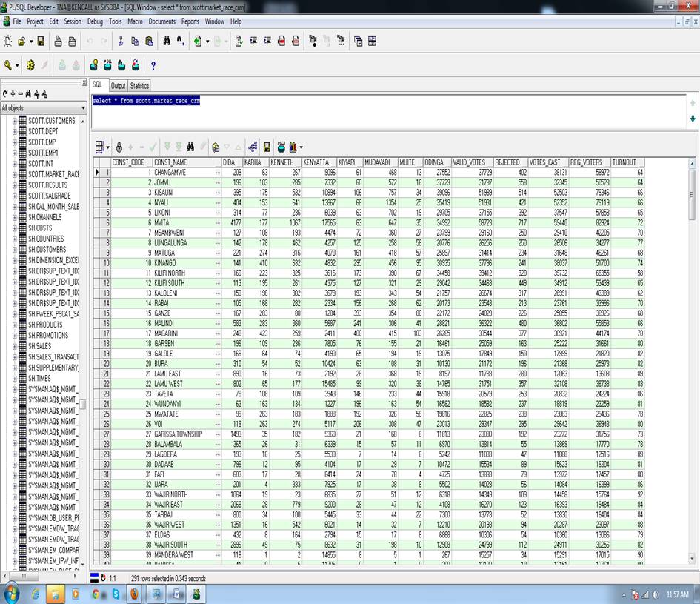
Task: Sort by the KENYATTA column header
Action: [x=317, y=162]
